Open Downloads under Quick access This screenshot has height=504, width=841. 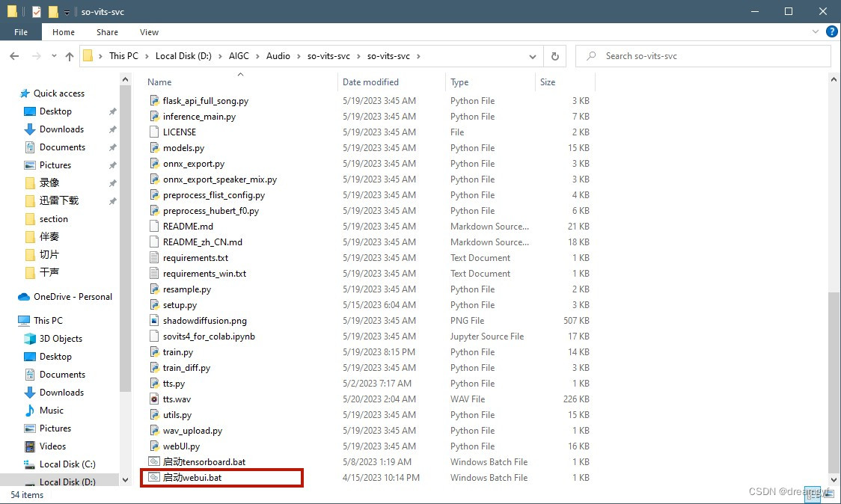tap(61, 129)
